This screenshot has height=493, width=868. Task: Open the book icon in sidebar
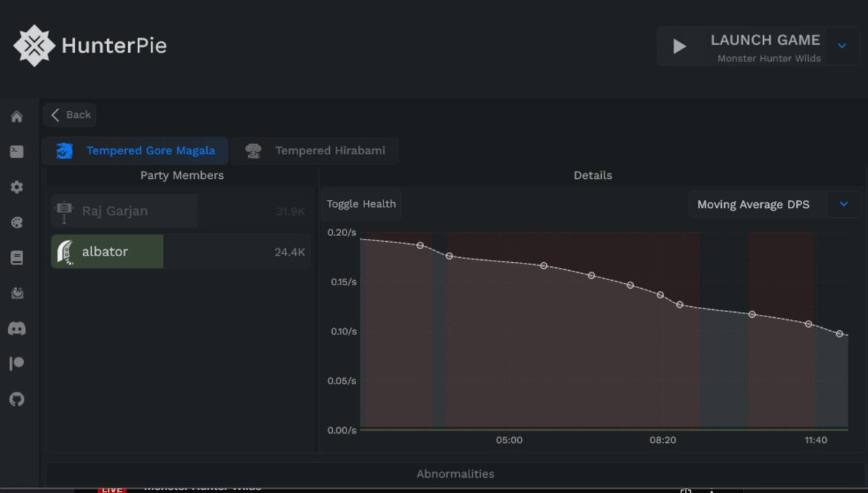17,258
